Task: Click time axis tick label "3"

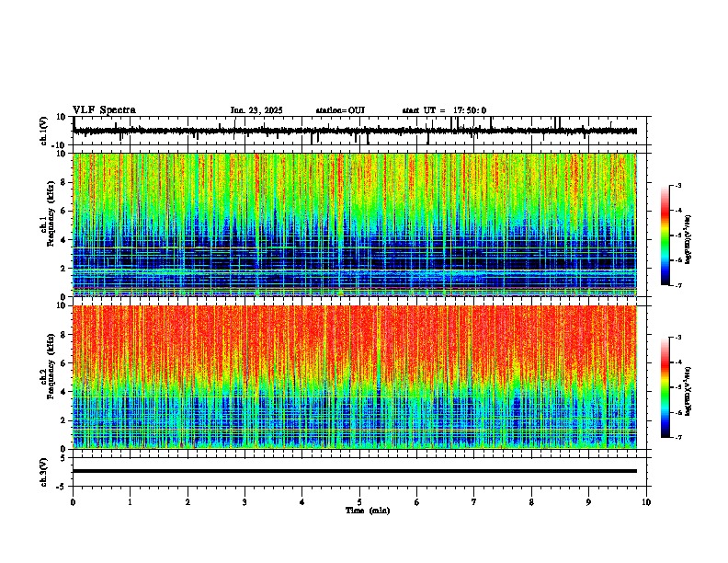Action: pos(245,502)
